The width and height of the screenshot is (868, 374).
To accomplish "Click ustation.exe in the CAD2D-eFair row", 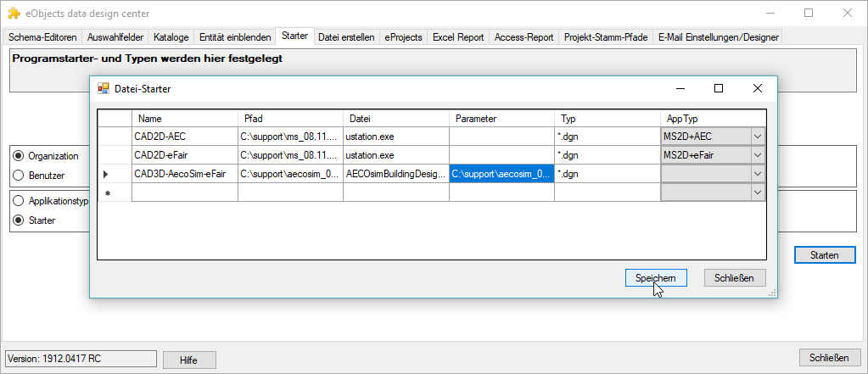I will click(396, 155).
